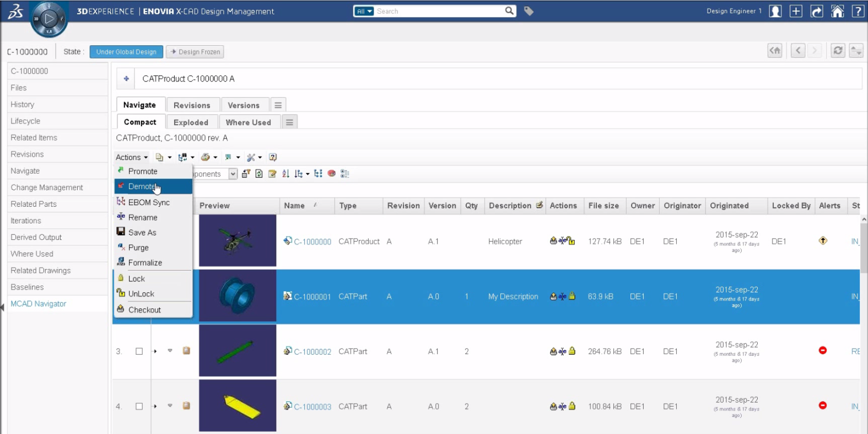
Task: Click the plus add icon in header
Action: [x=796, y=11]
